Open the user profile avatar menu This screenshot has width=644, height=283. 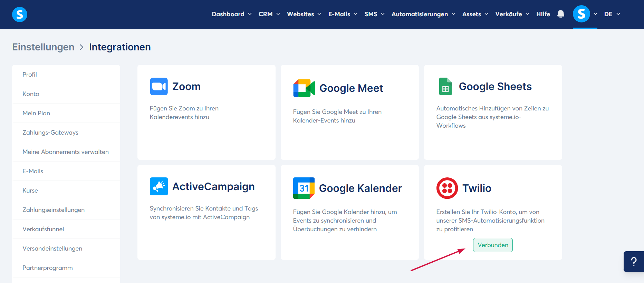pos(581,14)
